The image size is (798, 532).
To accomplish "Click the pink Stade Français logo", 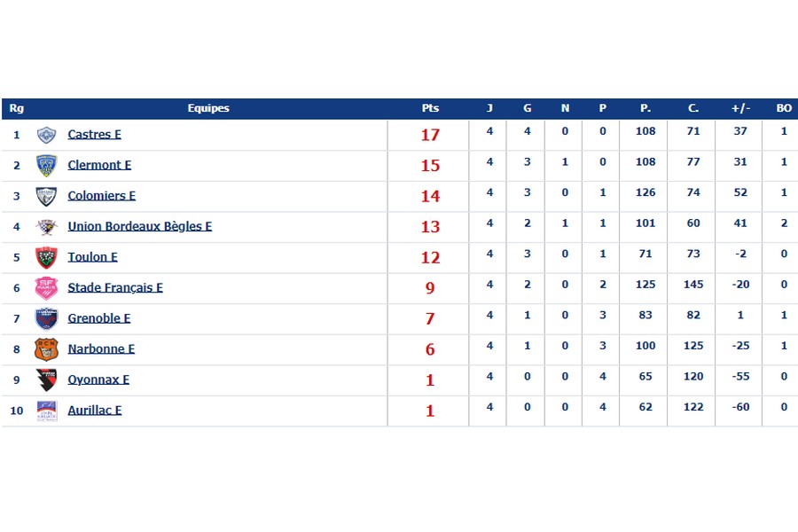I will click(46, 287).
